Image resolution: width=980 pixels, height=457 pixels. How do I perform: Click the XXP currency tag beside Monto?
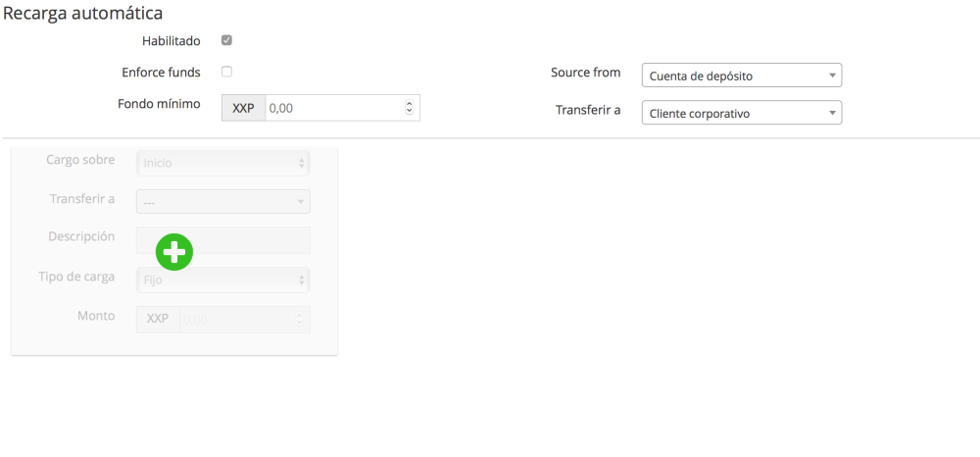click(x=157, y=319)
